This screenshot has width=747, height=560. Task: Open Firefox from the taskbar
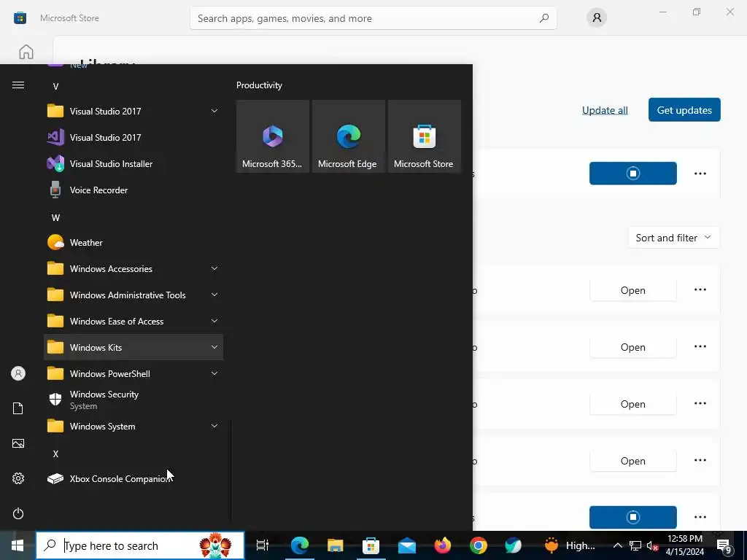(x=443, y=545)
